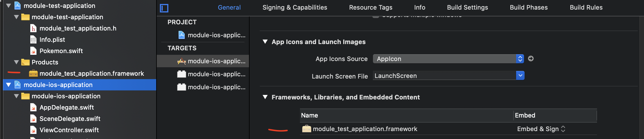Screen dimensions: 644x139
Task: Collapse Frameworks, Libraries, and Embedded Content section
Action: (x=265, y=97)
